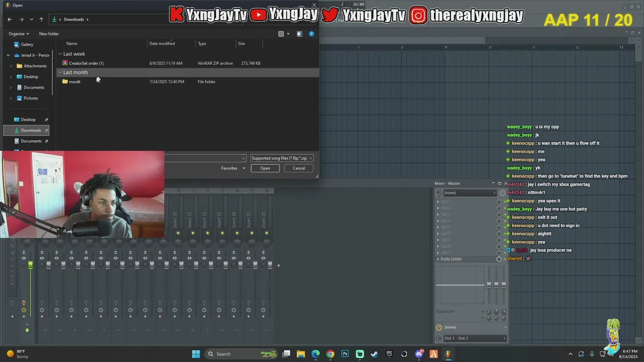Expand the Attachments folder node
This screenshot has width=644, height=362.
coord(11,66)
